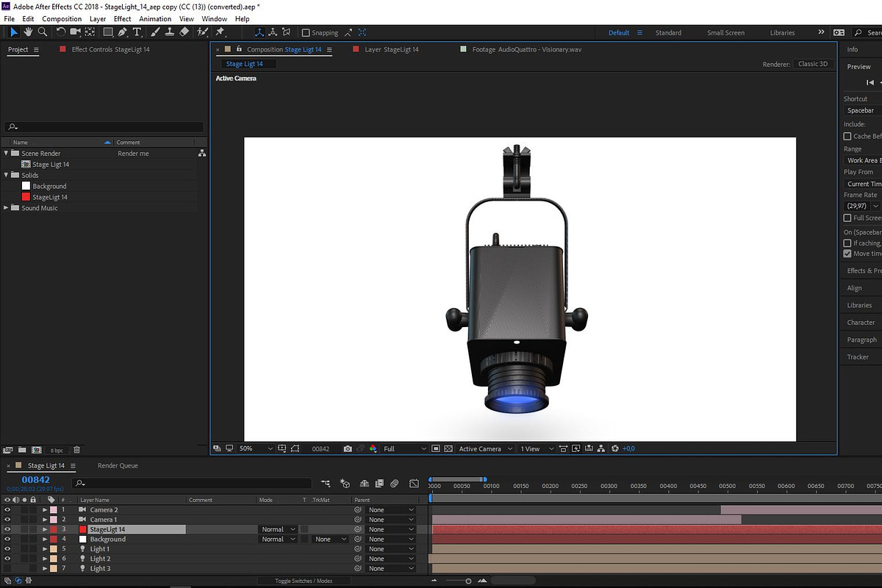Open the 1 View layout dropdown
Image resolution: width=882 pixels, height=588 pixels.
click(x=537, y=448)
